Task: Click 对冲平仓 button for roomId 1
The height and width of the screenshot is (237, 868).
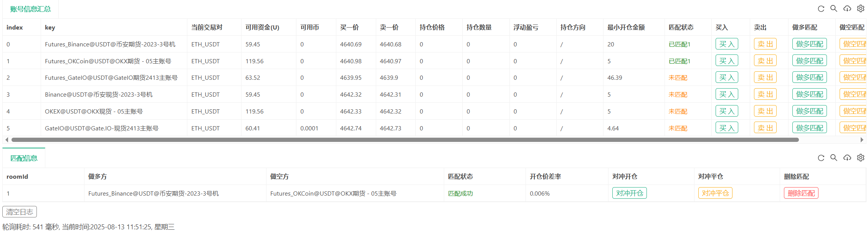Action: tap(715, 193)
